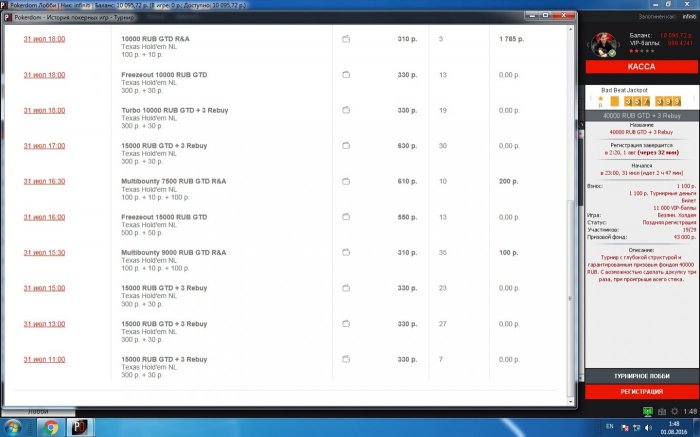Click the next jackpot arrow right of Bad Beat counter
This screenshot has width=700, height=437.
point(694,99)
